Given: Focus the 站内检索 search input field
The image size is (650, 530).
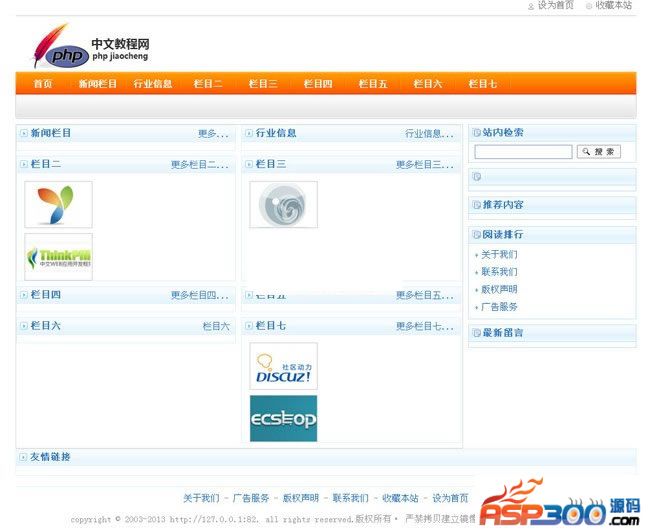Looking at the screenshot, I should [523, 152].
